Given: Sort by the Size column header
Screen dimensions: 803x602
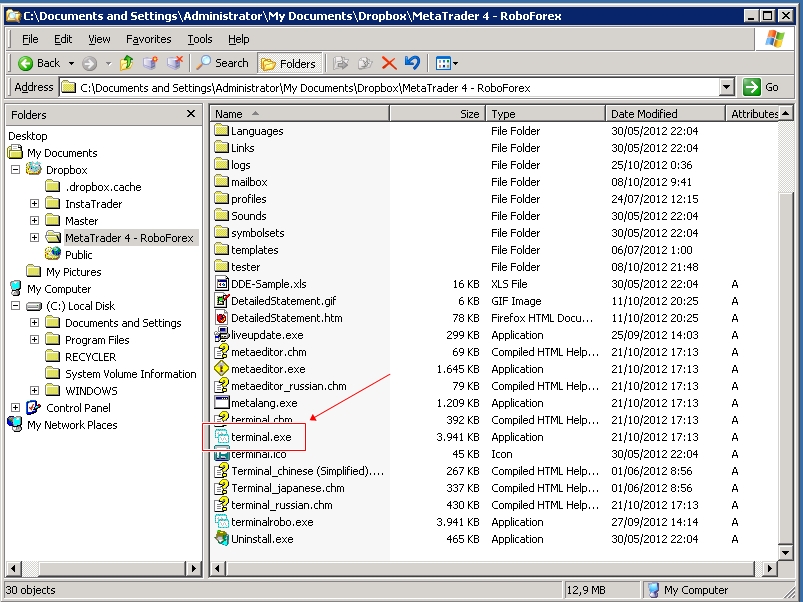Looking at the screenshot, I should click(x=437, y=114).
